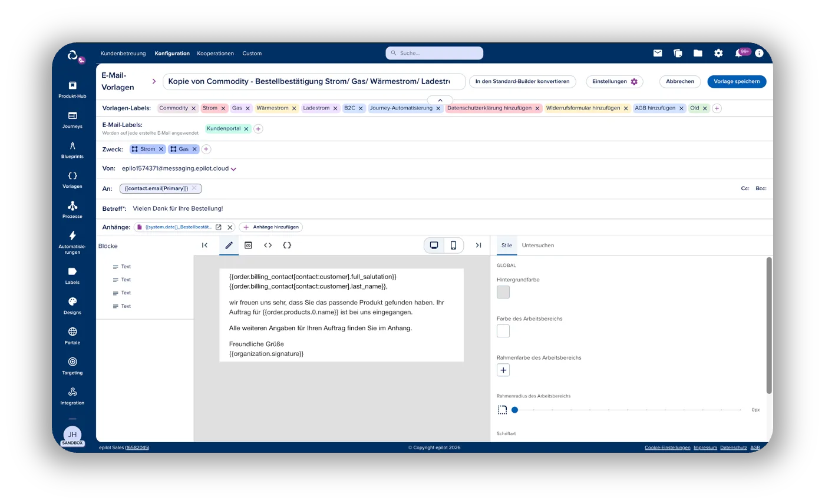Viewport: 825px width, 504px height.
Task: Remove the Bestellbestätigung attachment
Action: pyautogui.click(x=230, y=227)
